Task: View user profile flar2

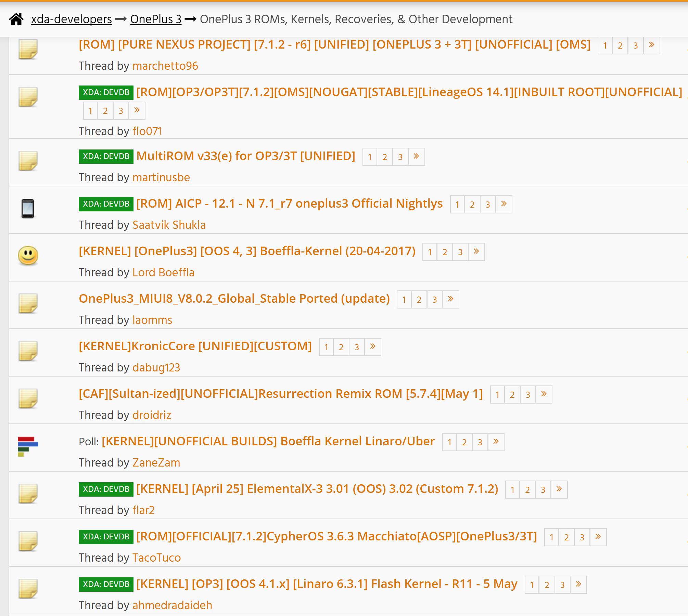Action: point(143,510)
